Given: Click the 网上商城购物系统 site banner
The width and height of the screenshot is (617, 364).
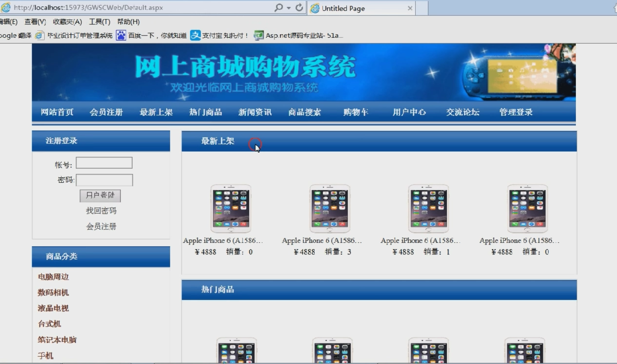Looking at the screenshot, I should click(304, 72).
